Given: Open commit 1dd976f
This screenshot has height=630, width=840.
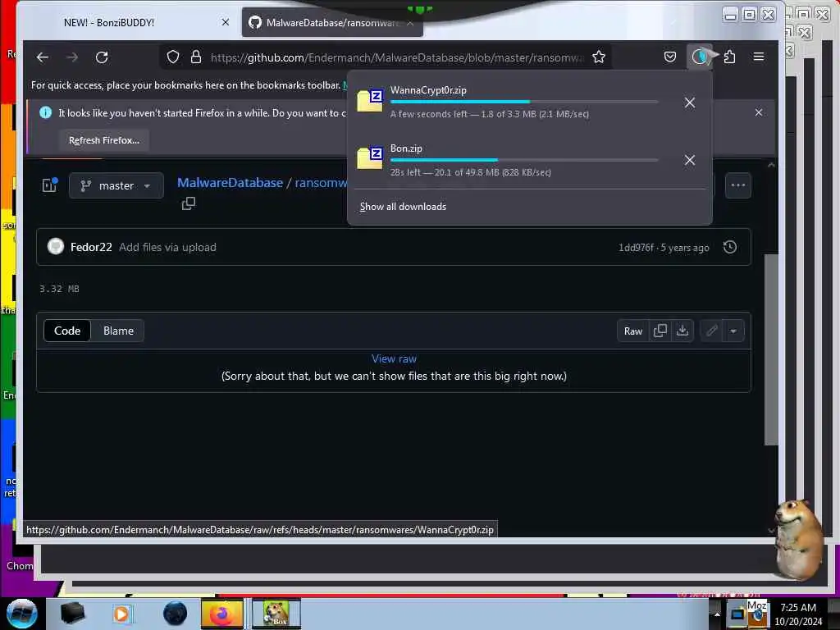Looking at the screenshot, I should click(x=636, y=248).
